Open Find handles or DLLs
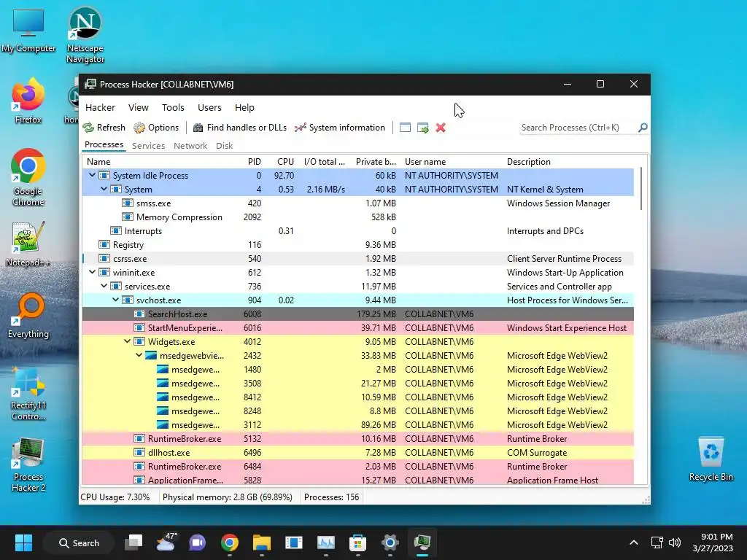747x560 pixels. [239, 128]
